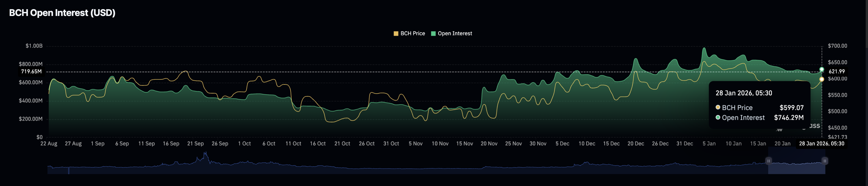Click the green Open Interest hover marker

tap(822, 70)
